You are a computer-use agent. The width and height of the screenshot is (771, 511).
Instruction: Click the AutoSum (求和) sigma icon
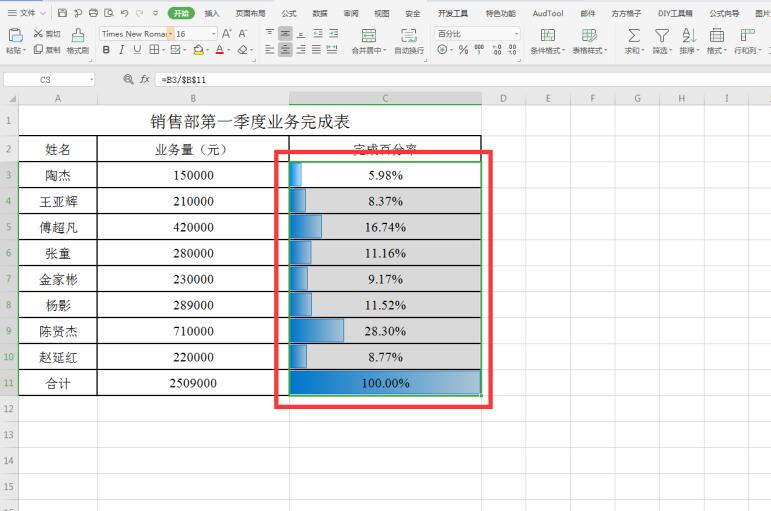click(633, 35)
